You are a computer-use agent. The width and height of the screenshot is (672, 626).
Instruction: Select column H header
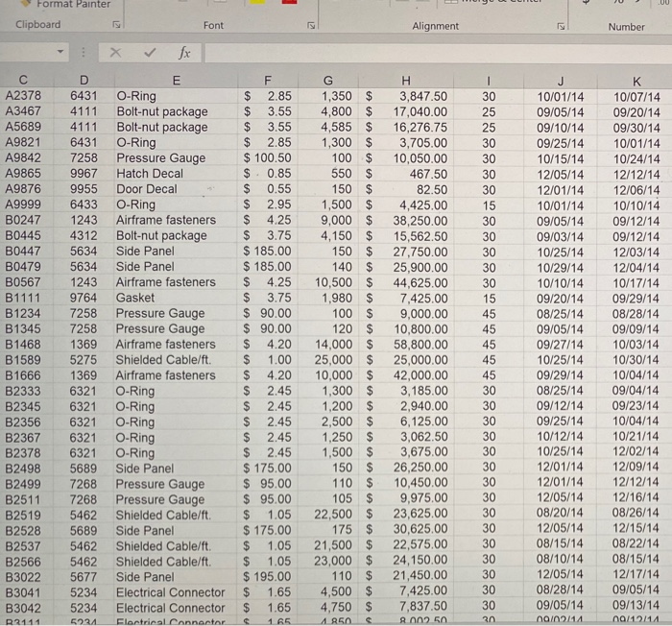406,81
